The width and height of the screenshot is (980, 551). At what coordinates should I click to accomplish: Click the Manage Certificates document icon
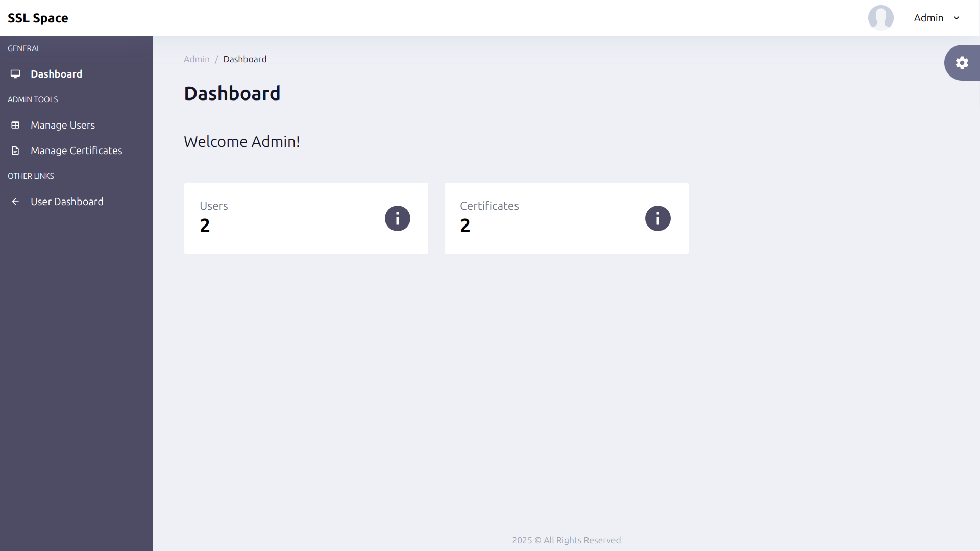tap(15, 150)
